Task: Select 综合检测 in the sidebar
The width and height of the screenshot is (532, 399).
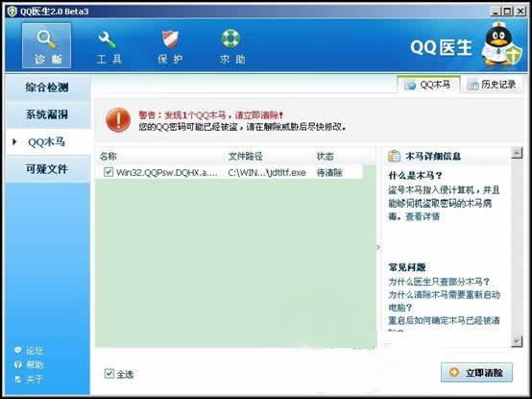Action: (47, 87)
